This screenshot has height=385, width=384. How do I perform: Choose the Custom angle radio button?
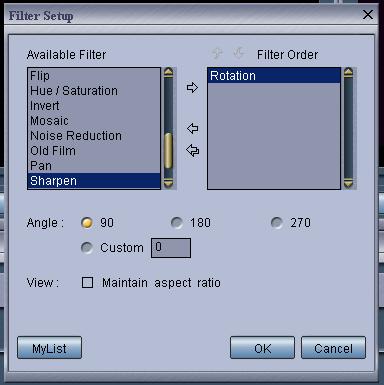(87, 248)
